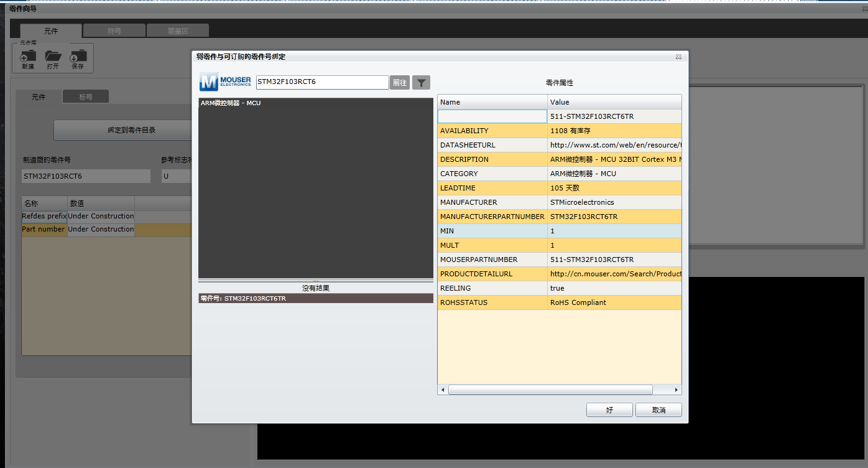868x468 pixels.
Task: Click the empty name cell in first row
Action: pyautogui.click(x=492, y=116)
